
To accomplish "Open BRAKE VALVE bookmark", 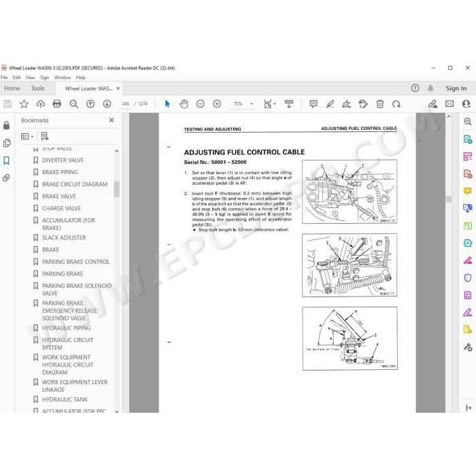I will pyautogui.click(x=59, y=197).
